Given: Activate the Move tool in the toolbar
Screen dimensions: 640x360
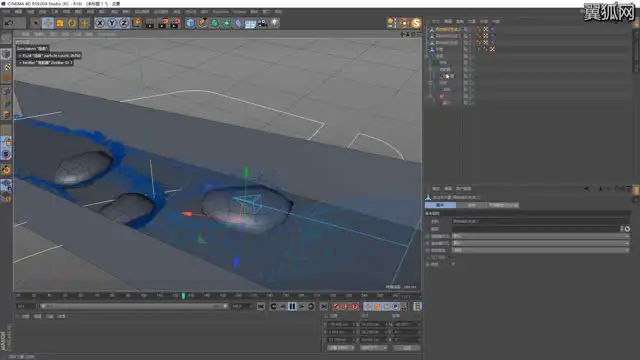Looking at the screenshot, I should click(x=48, y=23).
